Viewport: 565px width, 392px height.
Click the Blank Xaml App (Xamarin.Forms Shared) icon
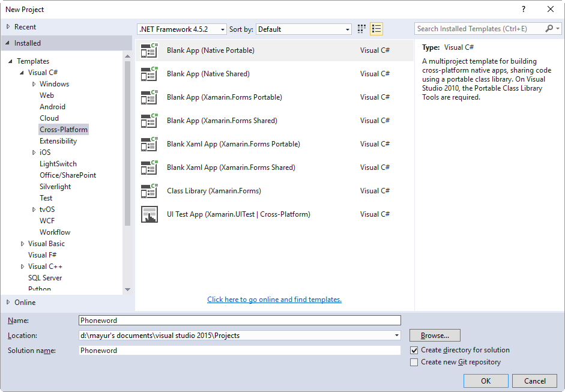coord(149,167)
